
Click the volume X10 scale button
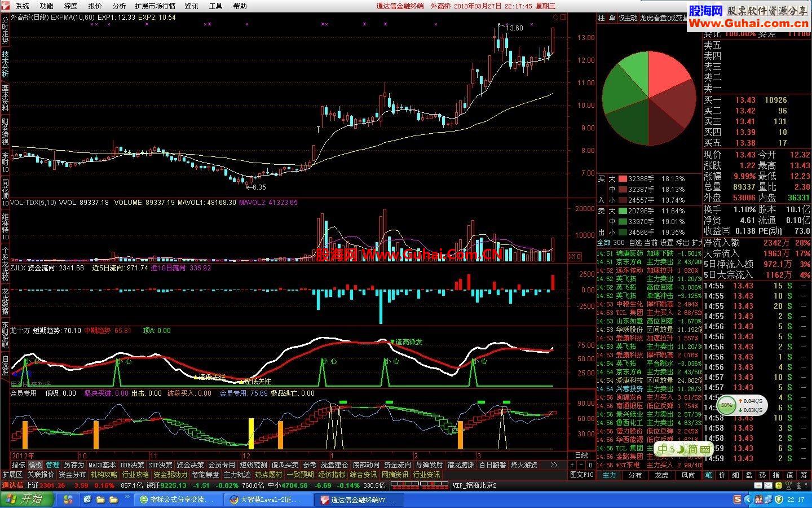(x=575, y=257)
